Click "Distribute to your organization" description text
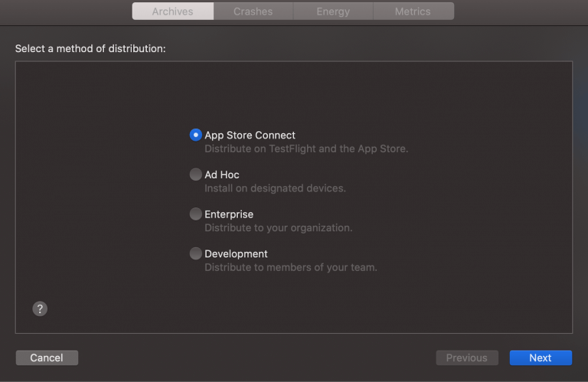The width and height of the screenshot is (588, 382). tap(278, 228)
